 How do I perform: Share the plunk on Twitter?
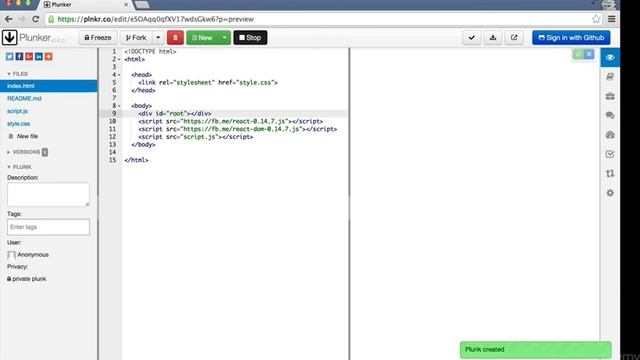pyautogui.click(x=9, y=56)
